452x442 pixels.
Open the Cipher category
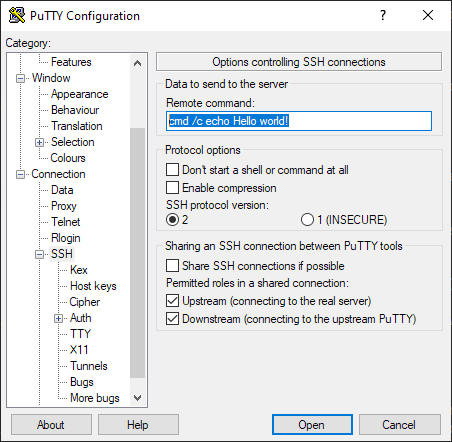click(x=85, y=302)
